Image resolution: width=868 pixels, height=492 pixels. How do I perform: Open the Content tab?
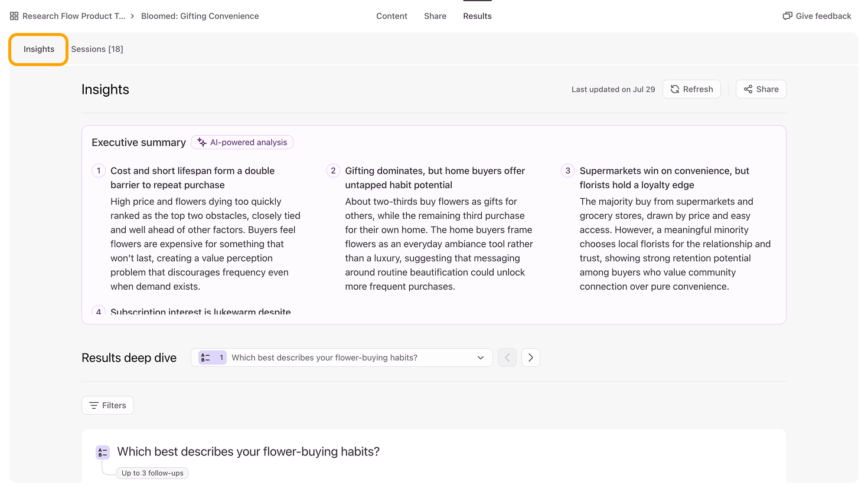391,16
